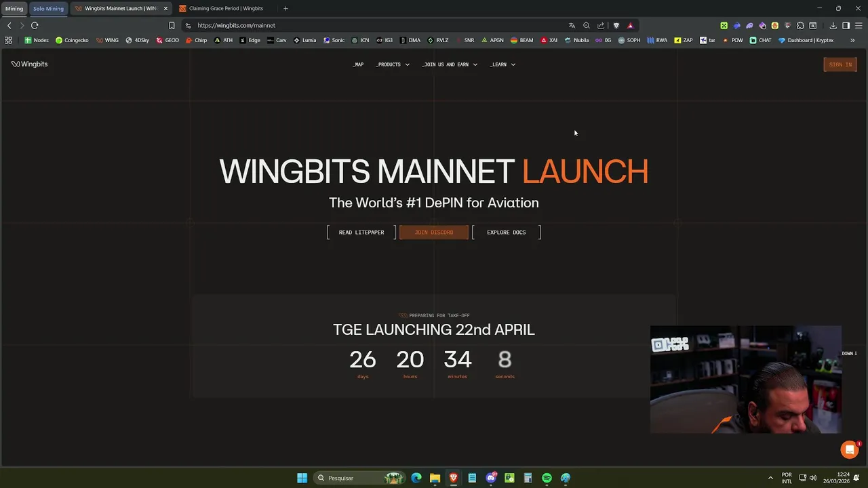
Task: Click the TGE LAUNCHING 22nd APRIL heading
Action: coord(434,329)
